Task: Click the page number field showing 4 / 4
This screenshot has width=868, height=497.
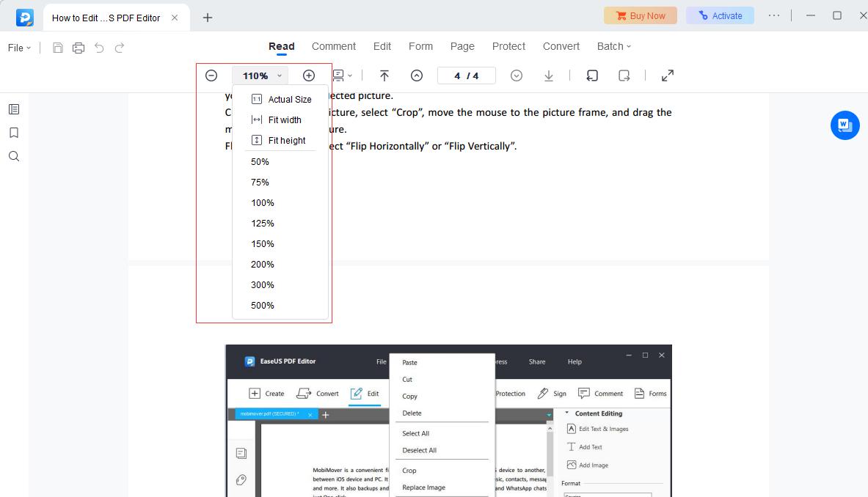Action: [x=467, y=76]
